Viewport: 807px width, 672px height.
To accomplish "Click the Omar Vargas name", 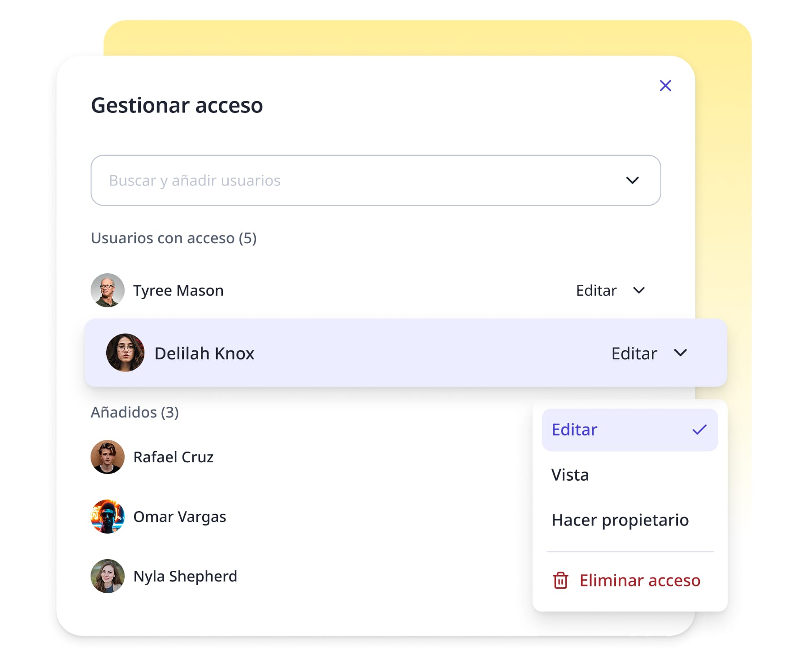I will click(180, 517).
